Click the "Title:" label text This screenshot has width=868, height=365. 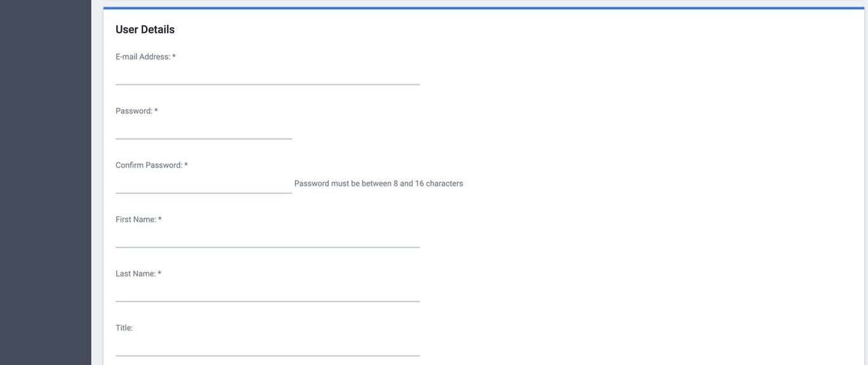point(124,328)
